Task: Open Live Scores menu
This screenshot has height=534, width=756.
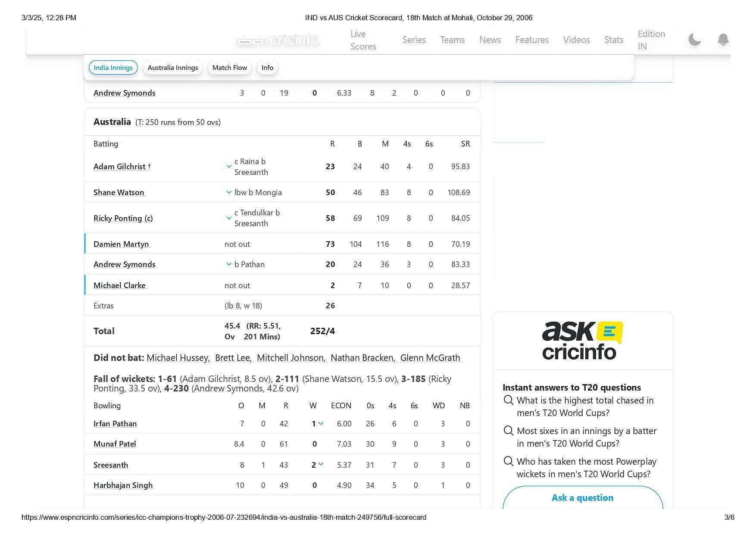Action: tap(363, 40)
